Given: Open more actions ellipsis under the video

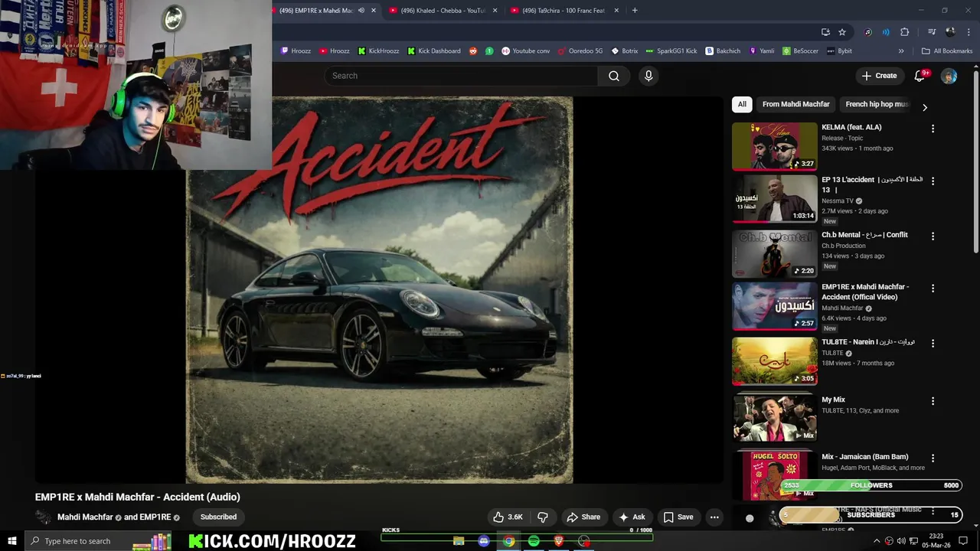Looking at the screenshot, I should 714,517.
